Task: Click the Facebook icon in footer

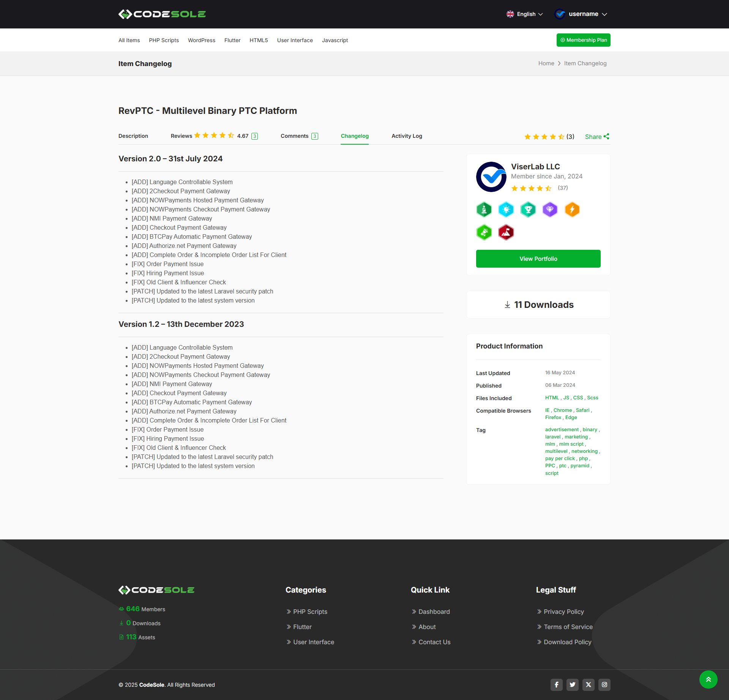Action: [556, 684]
